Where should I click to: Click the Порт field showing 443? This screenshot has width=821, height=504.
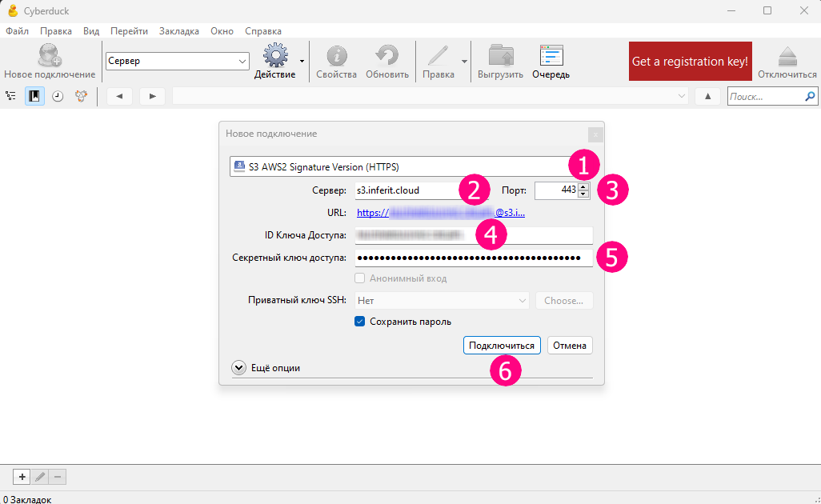[x=555, y=190]
